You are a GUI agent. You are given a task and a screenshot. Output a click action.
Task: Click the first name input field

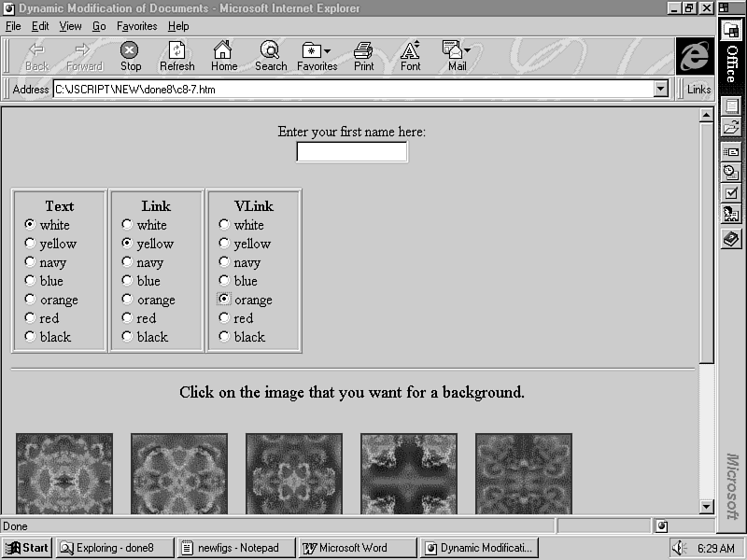(352, 152)
